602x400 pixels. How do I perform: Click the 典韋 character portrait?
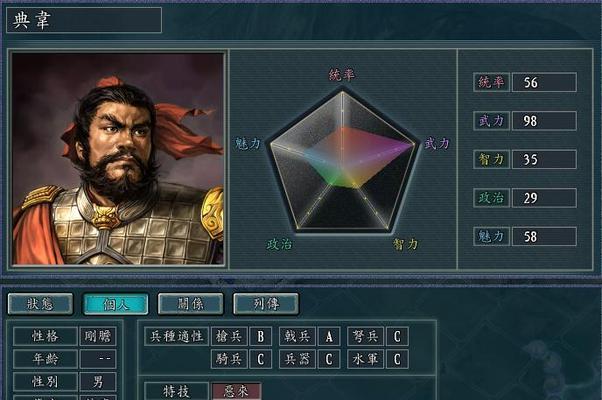(x=118, y=159)
